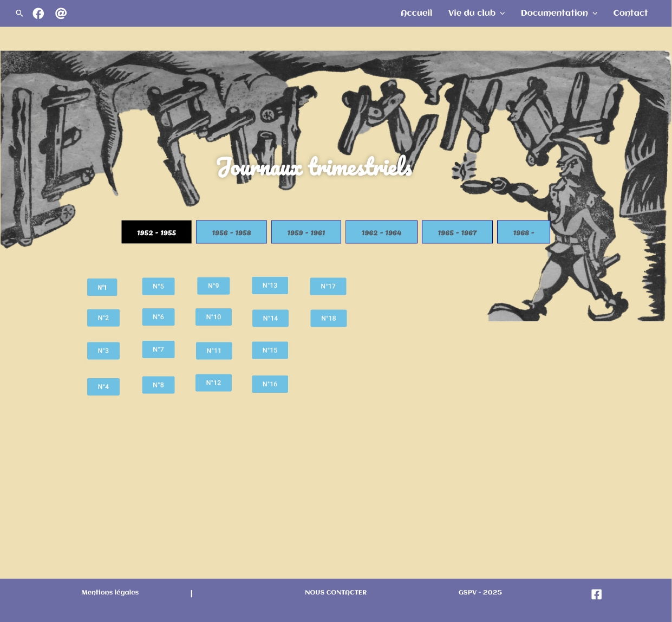Viewport: 672px width, 622px height.
Task: Open journal N°1
Action: tap(102, 287)
